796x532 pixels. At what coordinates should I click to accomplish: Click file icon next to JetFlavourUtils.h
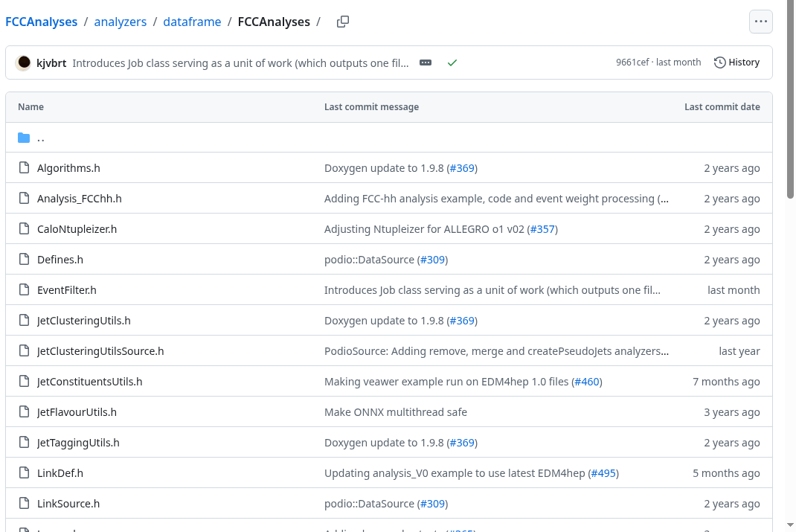pos(24,411)
